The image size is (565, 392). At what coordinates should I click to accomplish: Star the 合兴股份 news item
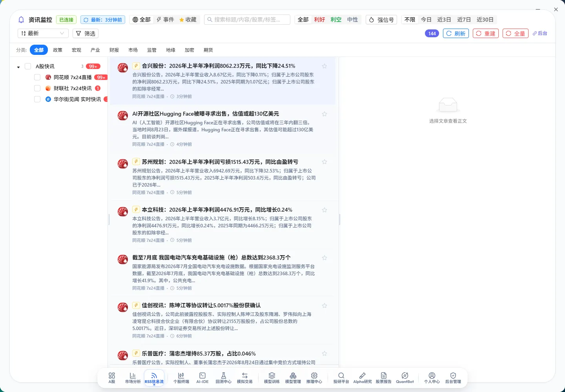[x=324, y=66]
